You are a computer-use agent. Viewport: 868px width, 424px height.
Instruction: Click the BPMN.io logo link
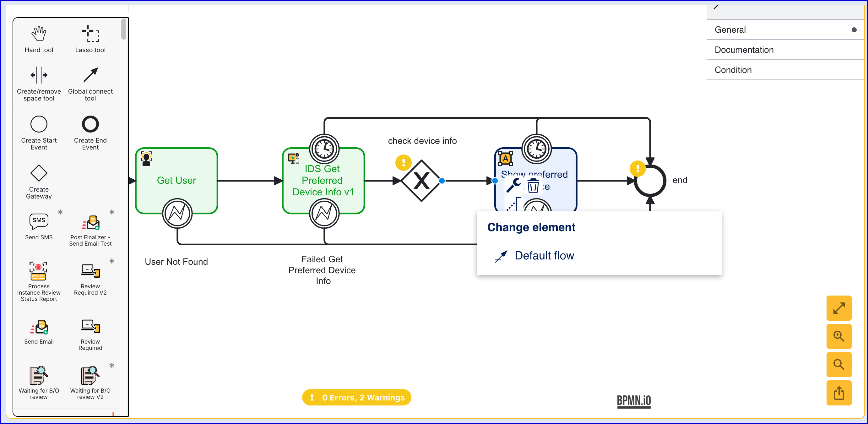pyautogui.click(x=633, y=400)
